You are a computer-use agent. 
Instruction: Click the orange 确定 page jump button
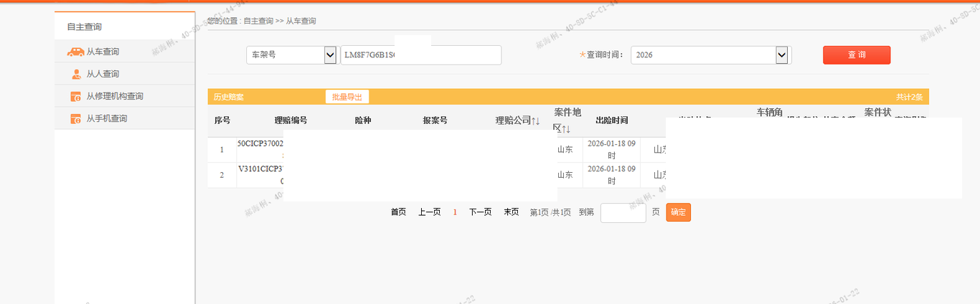pos(678,212)
